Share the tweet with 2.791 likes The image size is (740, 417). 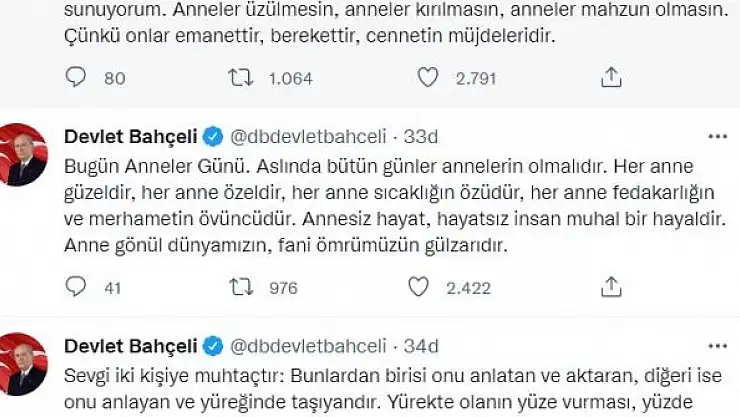612,76
